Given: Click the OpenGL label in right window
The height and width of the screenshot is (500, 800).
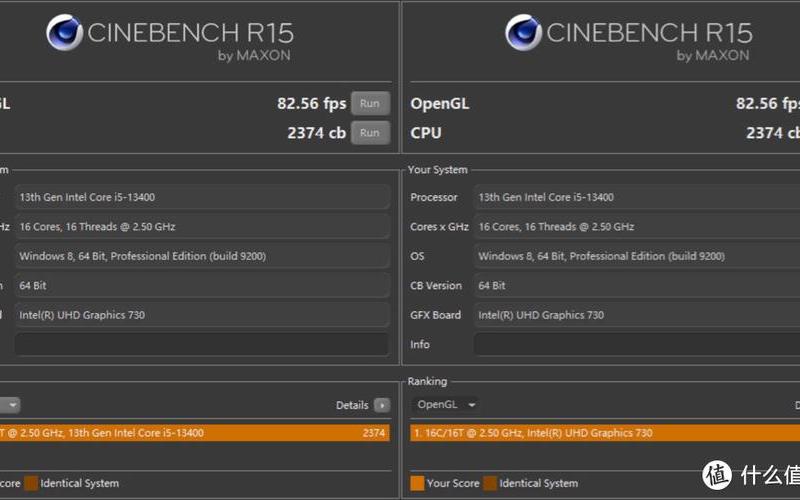Looking at the screenshot, I should click(x=440, y=104).
